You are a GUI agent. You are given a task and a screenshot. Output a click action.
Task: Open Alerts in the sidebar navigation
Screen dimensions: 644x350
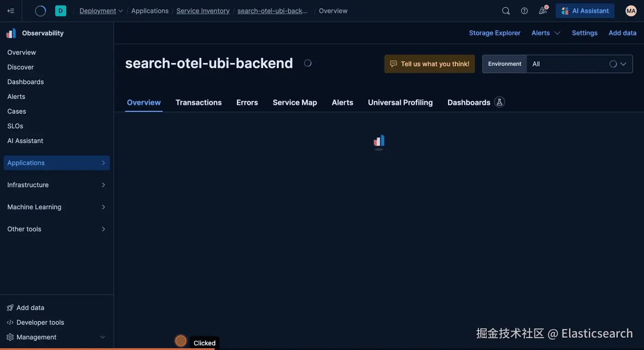click(17, 97)
